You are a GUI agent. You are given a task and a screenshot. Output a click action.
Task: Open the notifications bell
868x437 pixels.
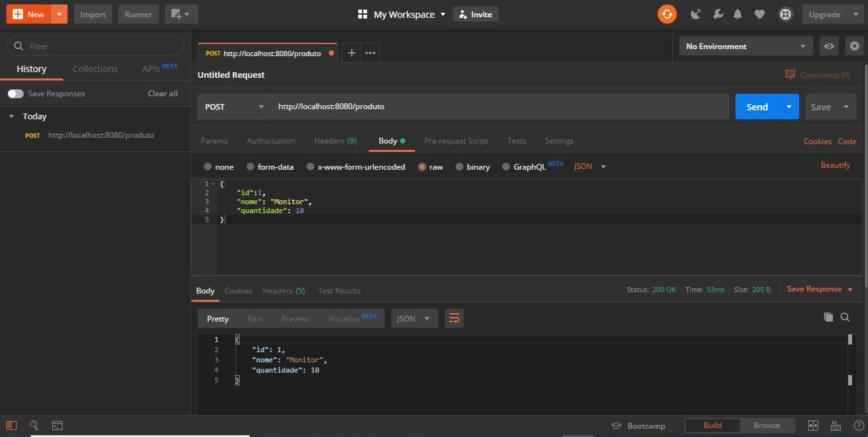[738, 14]
